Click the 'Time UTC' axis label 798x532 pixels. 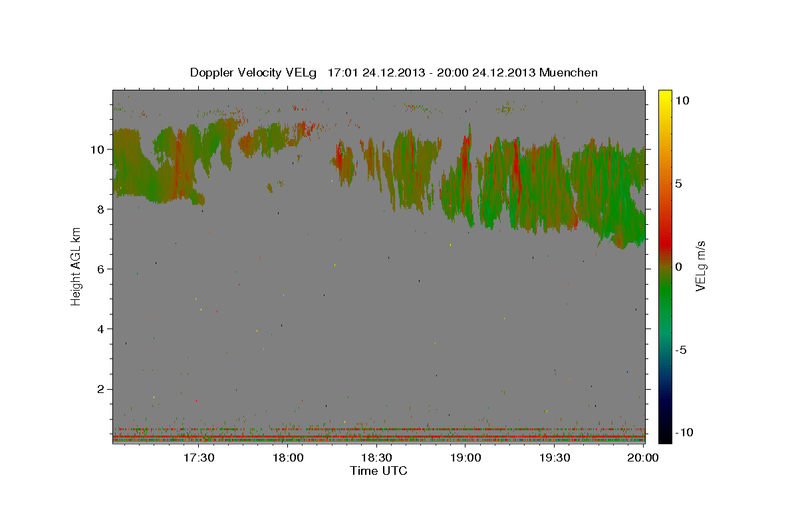coord(378,471)
